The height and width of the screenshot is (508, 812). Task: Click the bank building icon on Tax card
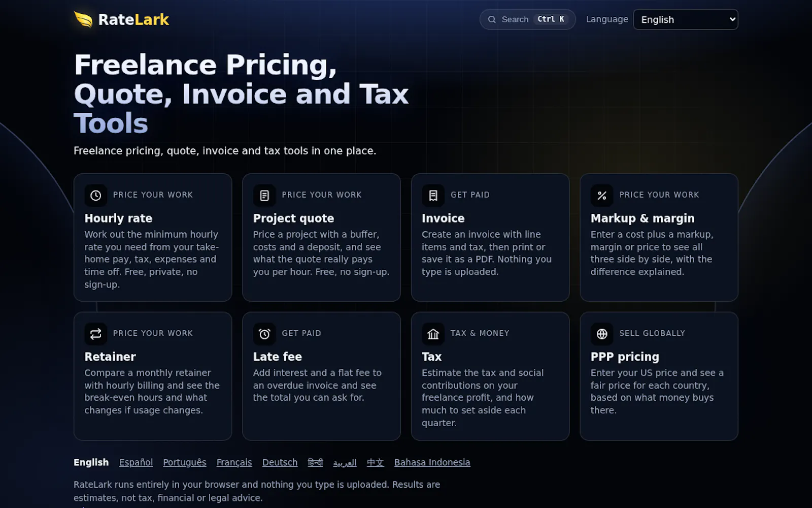433,334
